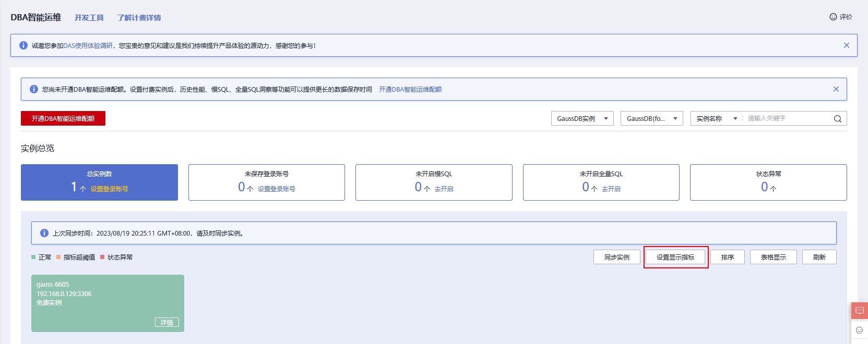
Task: Click the 实例总览 heading
Action: point(38,149)
